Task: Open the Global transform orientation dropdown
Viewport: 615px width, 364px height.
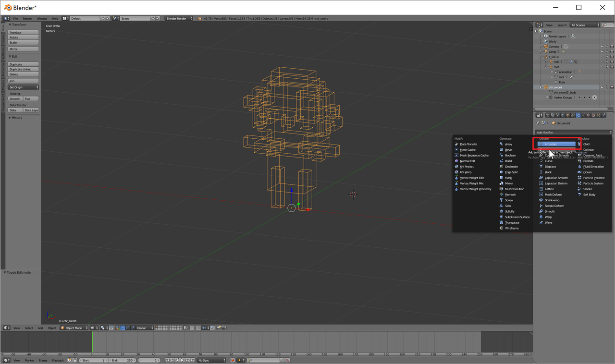Action: click(x=144, y=328)
